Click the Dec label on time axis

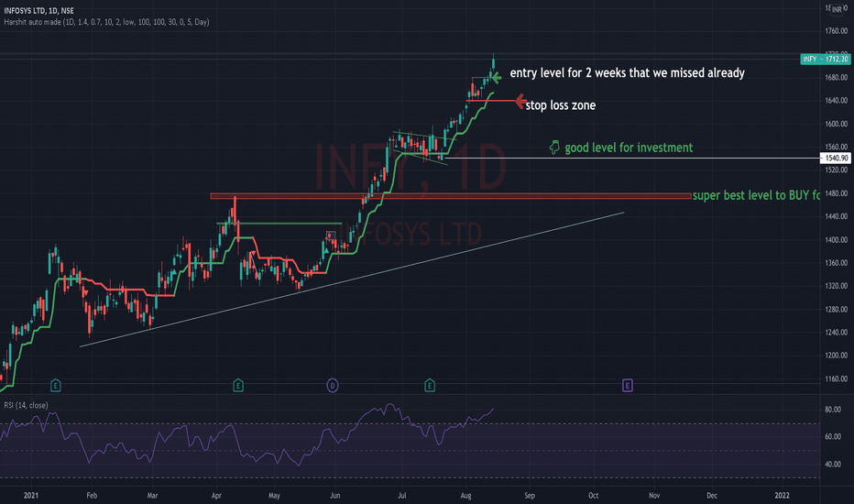(x=712, y=495)
